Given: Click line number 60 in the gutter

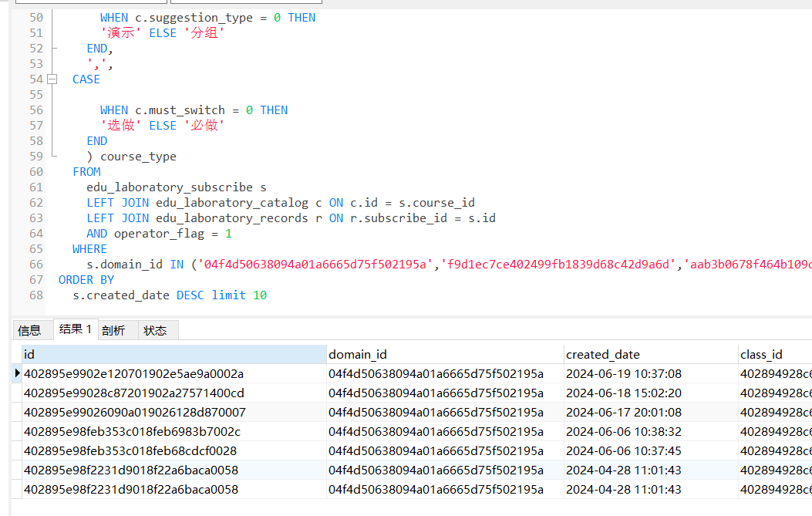Looking at the screenshot, I should pos(36,172).
